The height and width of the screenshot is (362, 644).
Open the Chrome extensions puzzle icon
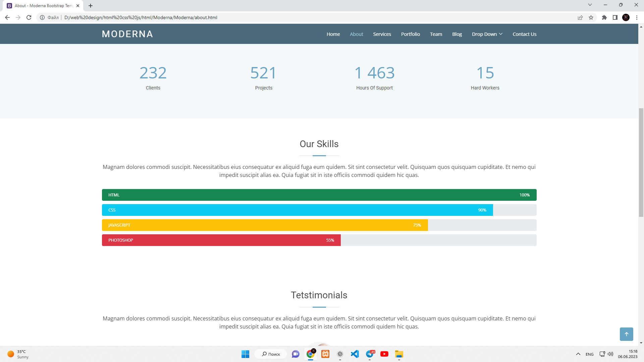coord(604,17)
